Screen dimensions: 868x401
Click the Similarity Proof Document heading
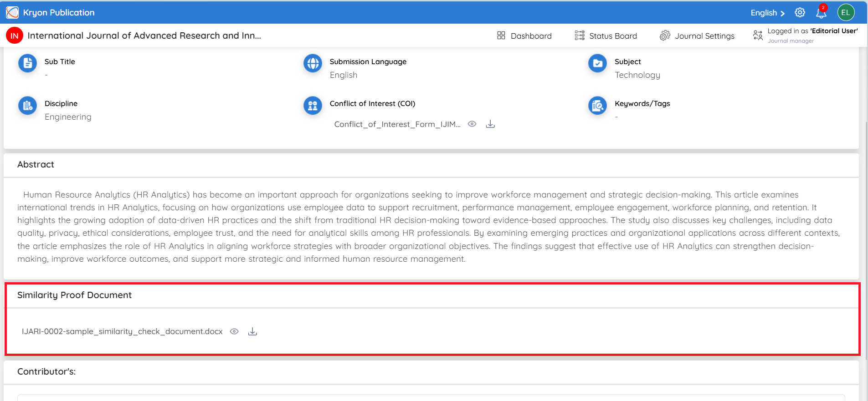74,295
